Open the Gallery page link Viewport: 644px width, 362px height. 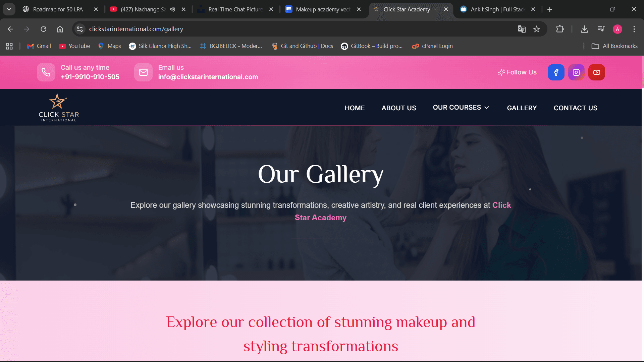point(522,108)
